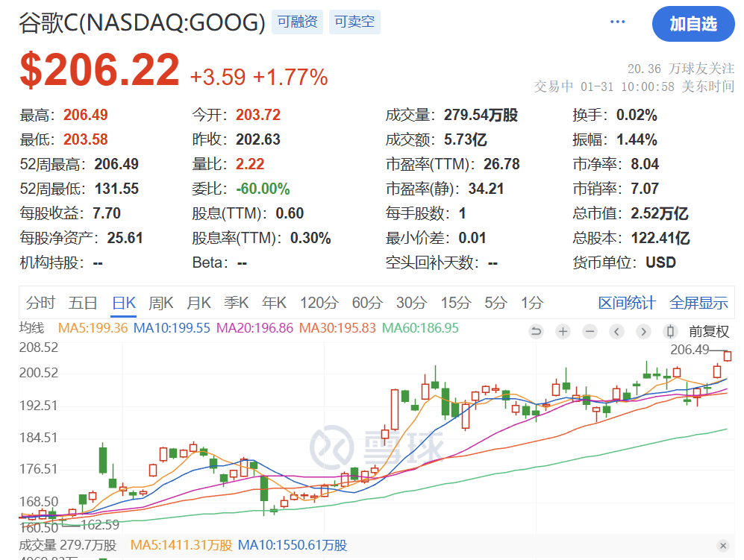Image resolution: width=744 pixels, height=560 pixels.
Task: Click the volume MA5:1411.31万股 label
Action: pos(181,545)
